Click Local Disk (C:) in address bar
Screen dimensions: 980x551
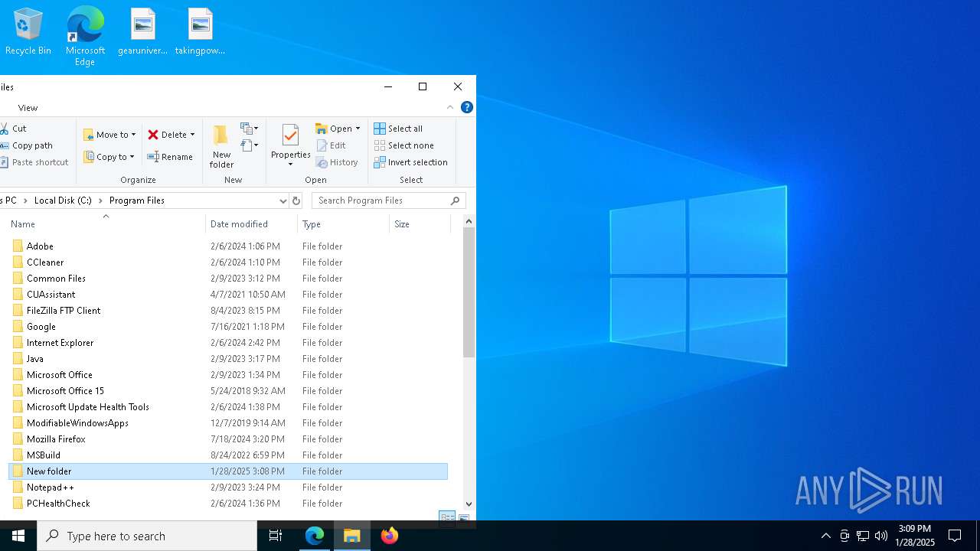pyautogui.click(x=63, y=201)
